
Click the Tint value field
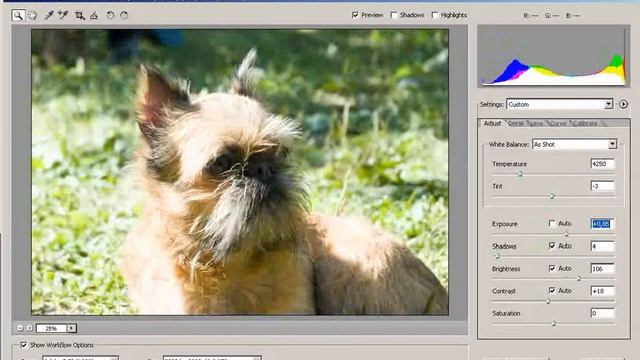click(x=602, y=186)
